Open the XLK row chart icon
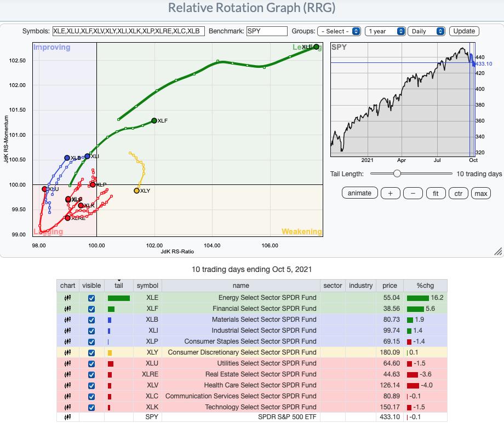Viewport: 504px width, 423px height. 67,407
